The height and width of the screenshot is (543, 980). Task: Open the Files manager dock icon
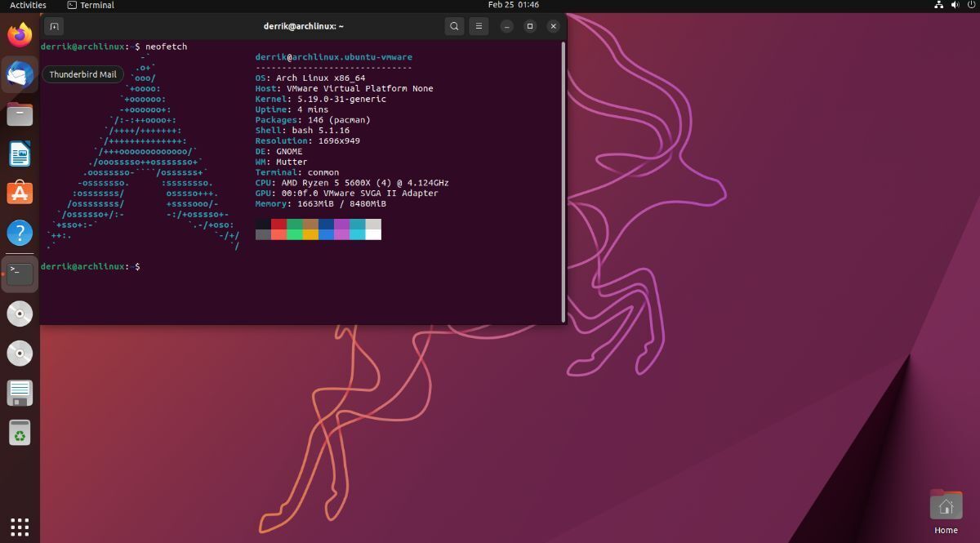(x=20, y=114)
